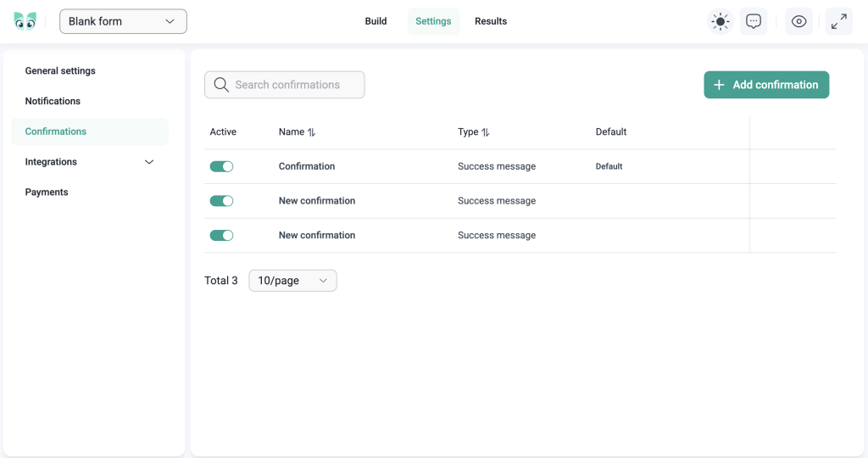This screenshot has height=458, width=868.
Task: Enter fullscreen with expand arrows icon
Action: point(838,21)
